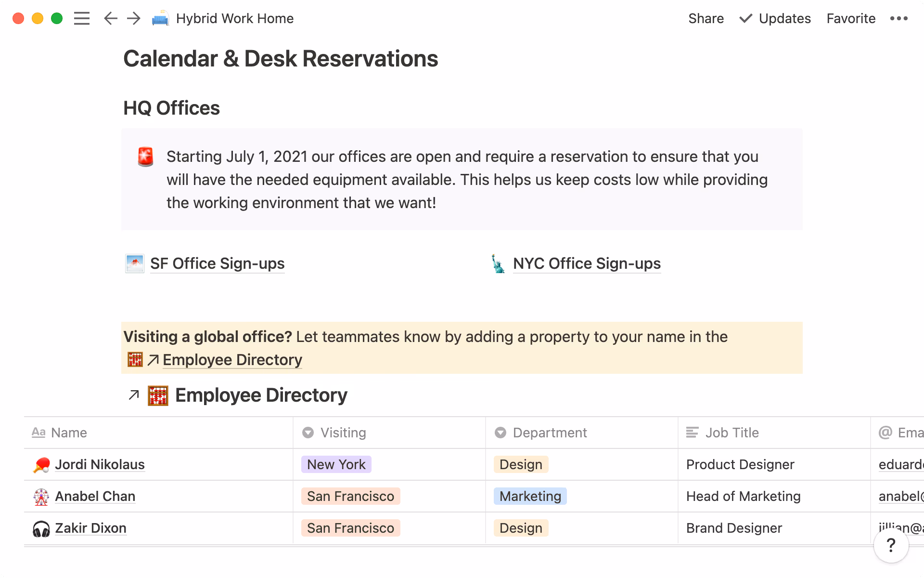
Task: Click the keyboard icon beside Hybrid Work Home
Action: pos(160,18)
